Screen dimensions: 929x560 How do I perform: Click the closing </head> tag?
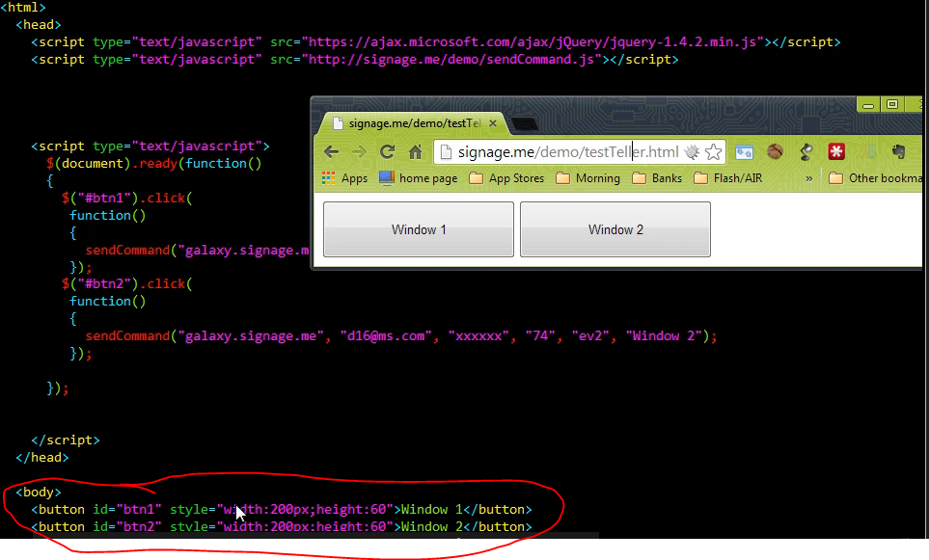42,457
